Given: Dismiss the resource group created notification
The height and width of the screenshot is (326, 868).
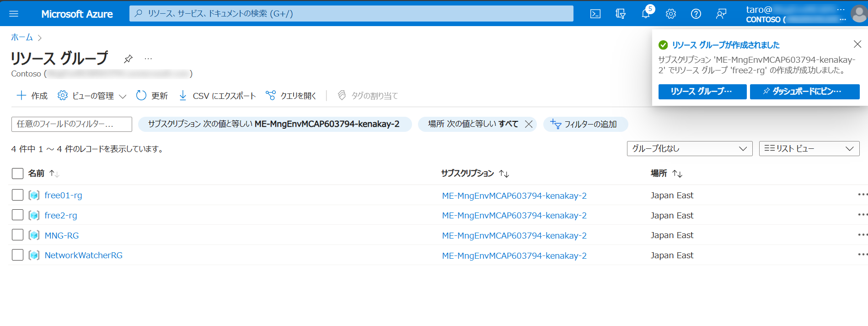Looking at the screenshot, I should point(857,44).
